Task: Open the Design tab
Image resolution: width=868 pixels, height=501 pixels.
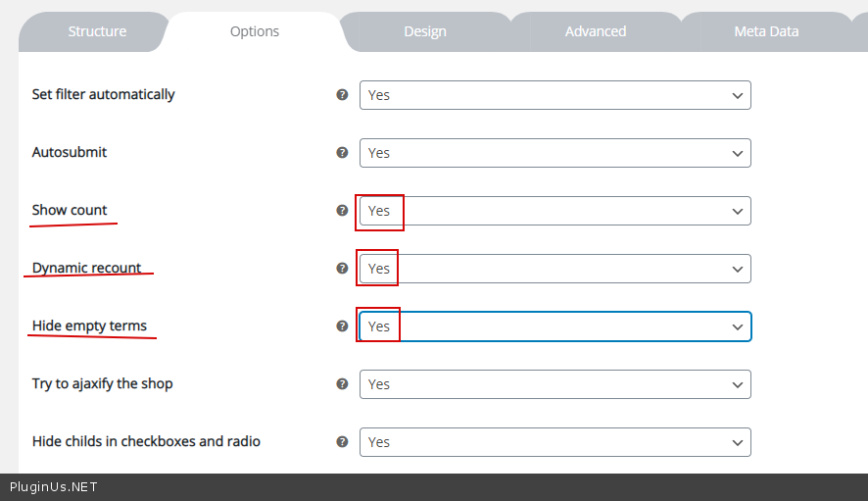Action: click(x=425, y=31)
